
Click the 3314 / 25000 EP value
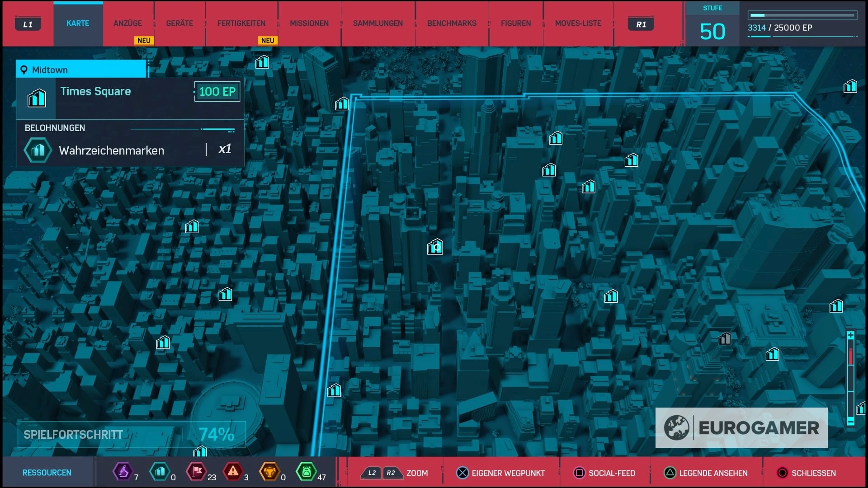coord(780,28)
